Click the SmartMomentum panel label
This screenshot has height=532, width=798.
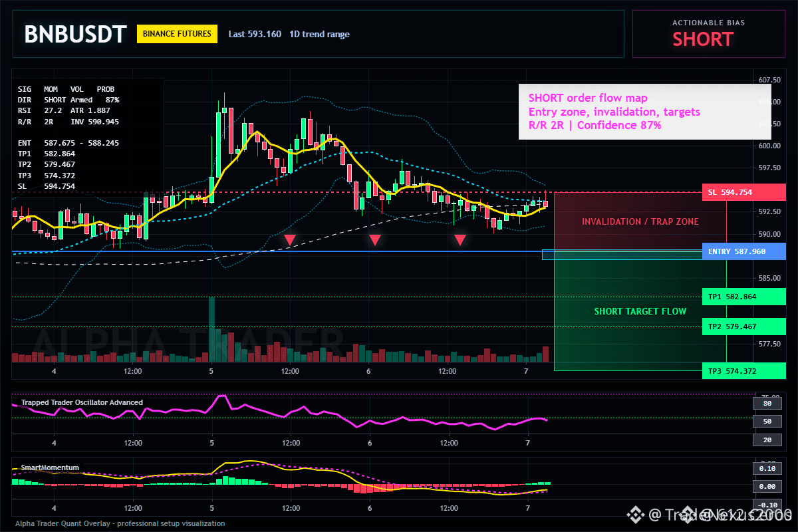(50, 467)
